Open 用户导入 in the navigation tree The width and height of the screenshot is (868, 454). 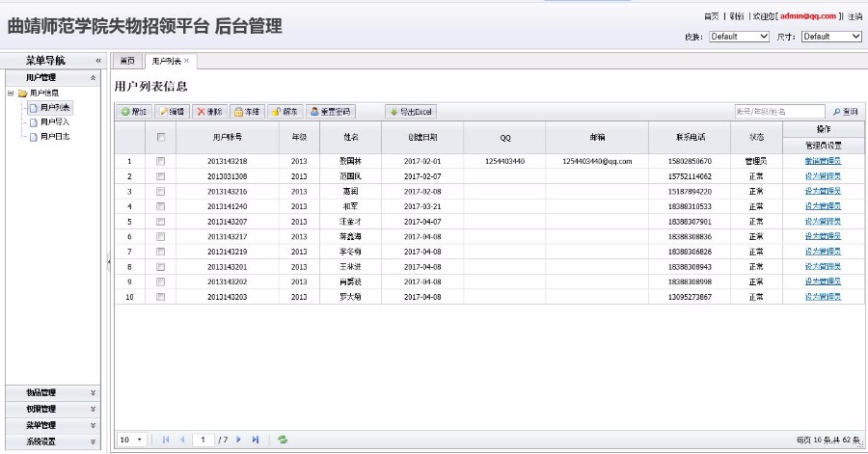tap(55, 122)
